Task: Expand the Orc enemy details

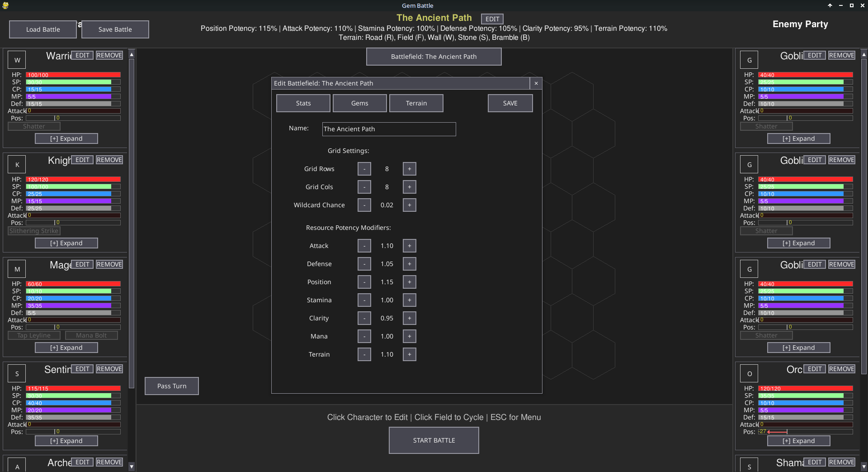Action: click(x=798, y=440)
